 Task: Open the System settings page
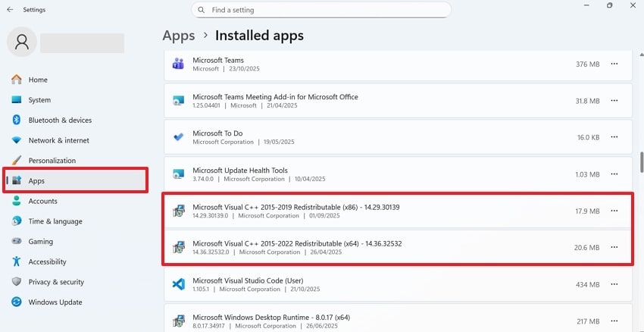click(39, 100)
